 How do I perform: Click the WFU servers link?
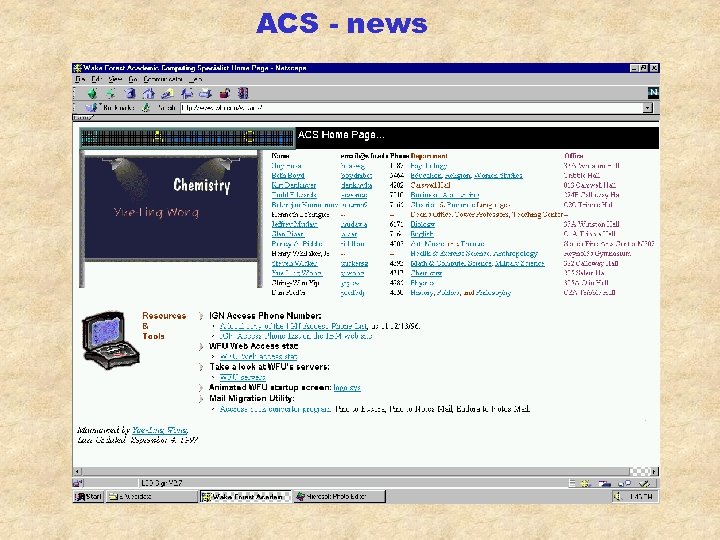[x=242, y=377]
